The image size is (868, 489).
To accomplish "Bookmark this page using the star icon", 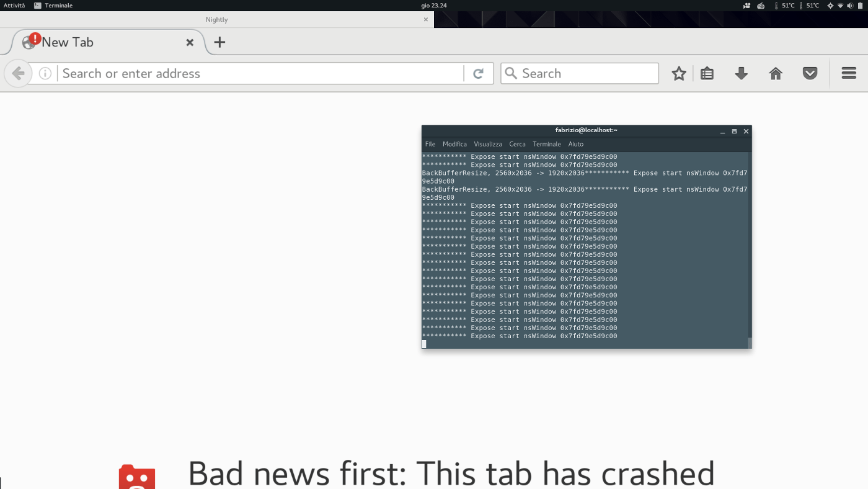I will click(x=679, y=73).
